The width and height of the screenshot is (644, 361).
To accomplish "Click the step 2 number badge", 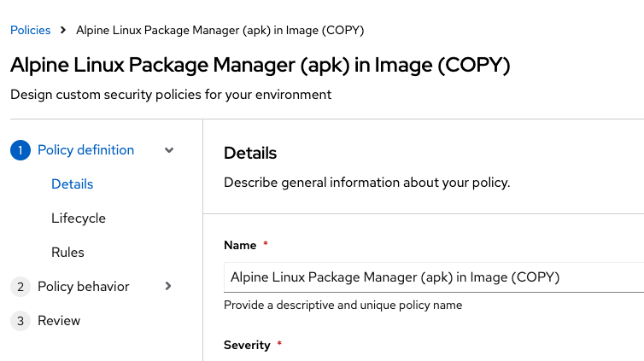I will coord(20,287).
